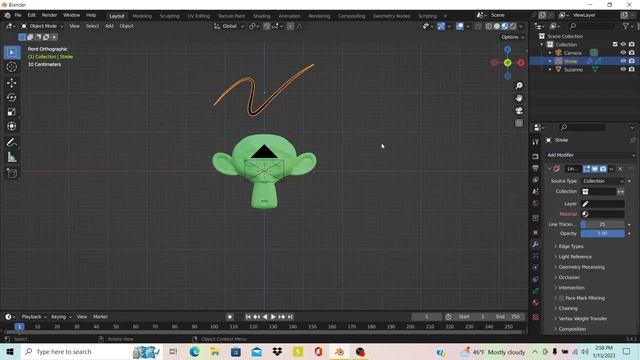
Task: Play the animation forward
Action: coord(273,317)
